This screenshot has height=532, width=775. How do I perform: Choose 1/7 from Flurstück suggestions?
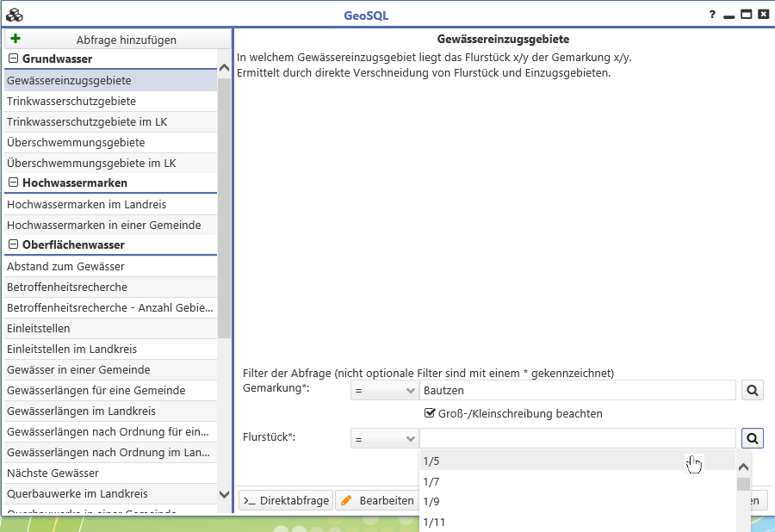click(577, 481)
